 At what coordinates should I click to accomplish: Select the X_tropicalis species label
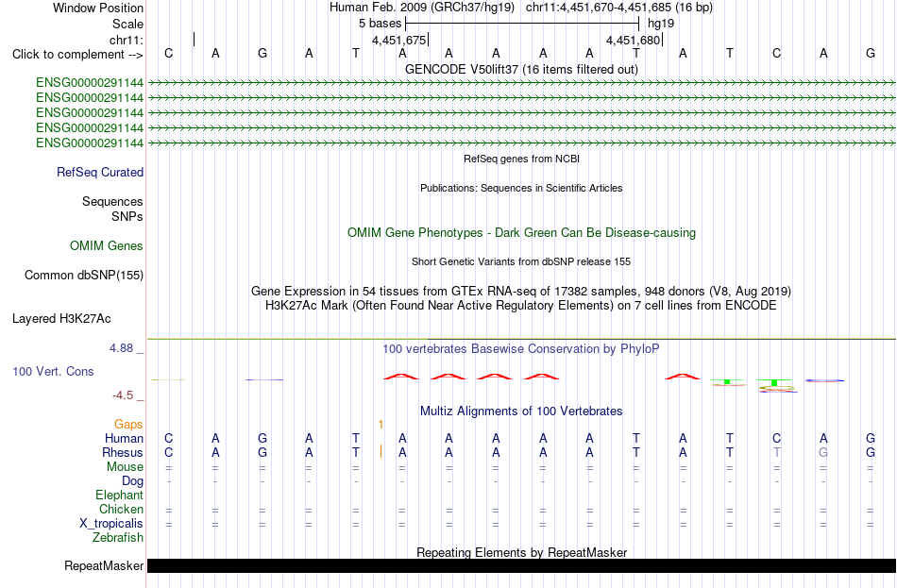111,524
